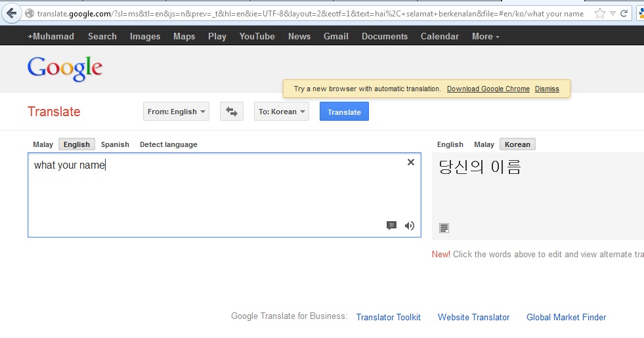The height and width of the screenshot is (338, 644).
Task: Swap languages with the arrows button
Action: pos(232,112)
